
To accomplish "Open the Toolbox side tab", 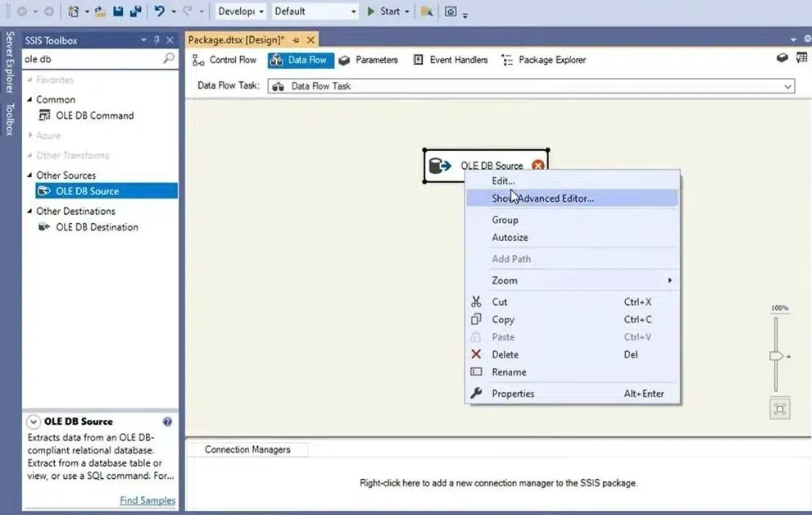I will pyautogui.click(x=9, y=119).
